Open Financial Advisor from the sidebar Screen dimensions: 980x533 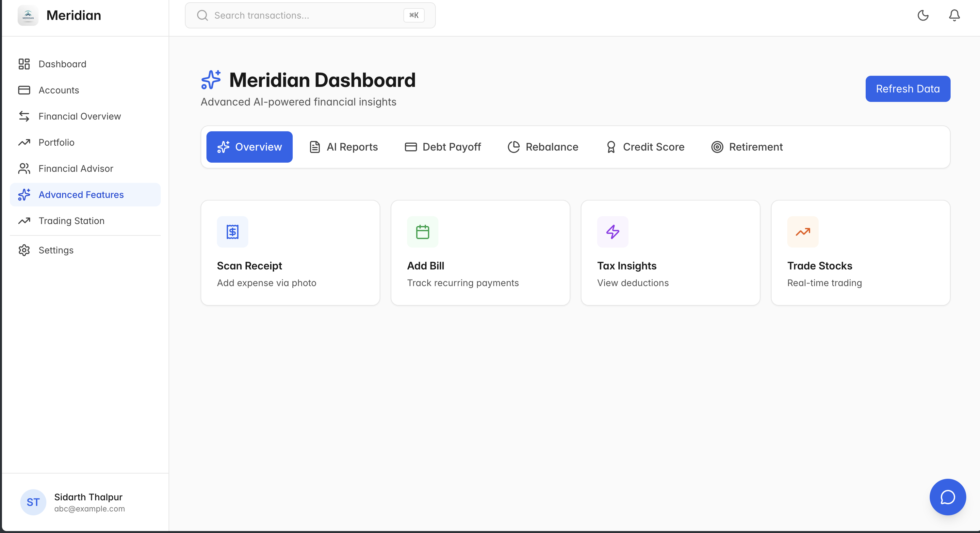coord(76,169)
